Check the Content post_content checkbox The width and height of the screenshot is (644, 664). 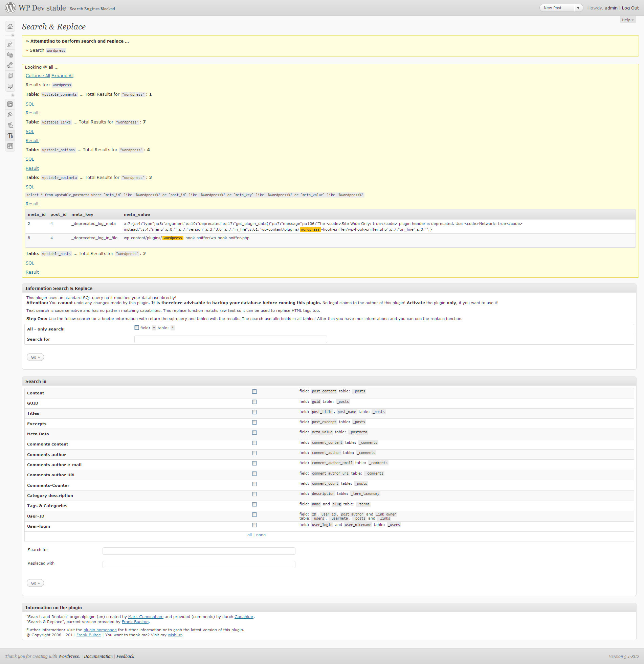(254, 392)
